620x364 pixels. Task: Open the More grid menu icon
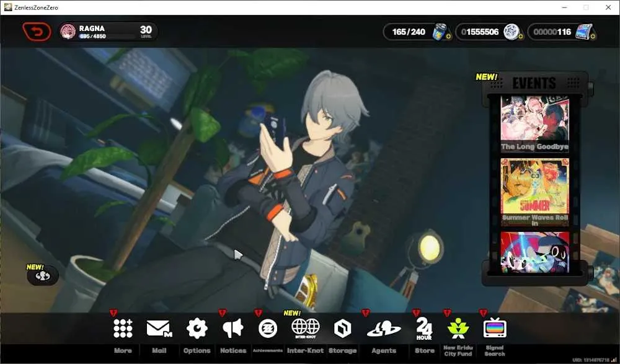123,329
